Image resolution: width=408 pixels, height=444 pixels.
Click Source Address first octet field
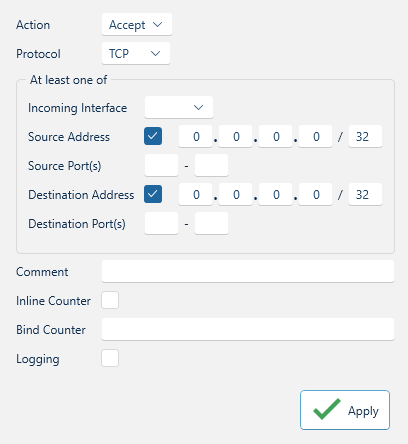195,136
